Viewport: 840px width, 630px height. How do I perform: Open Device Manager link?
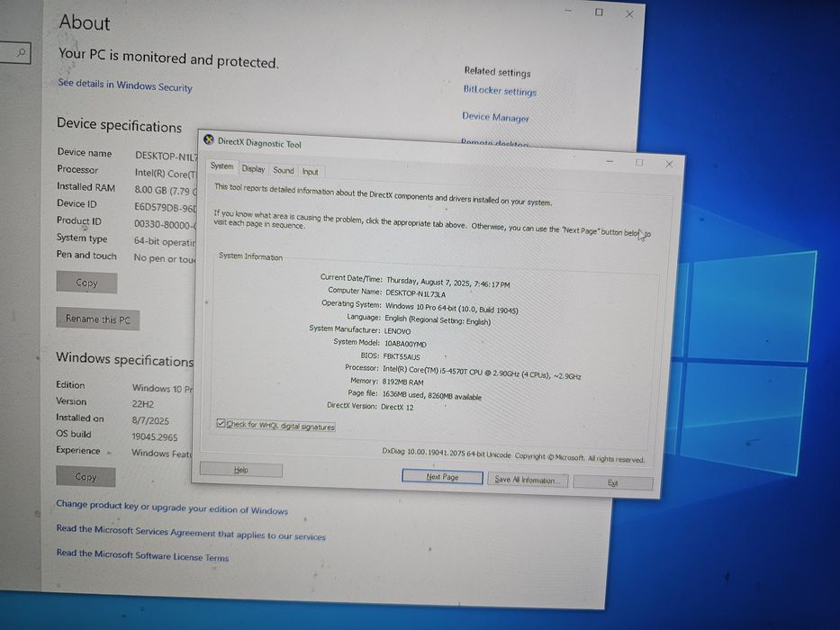[495, 117]
